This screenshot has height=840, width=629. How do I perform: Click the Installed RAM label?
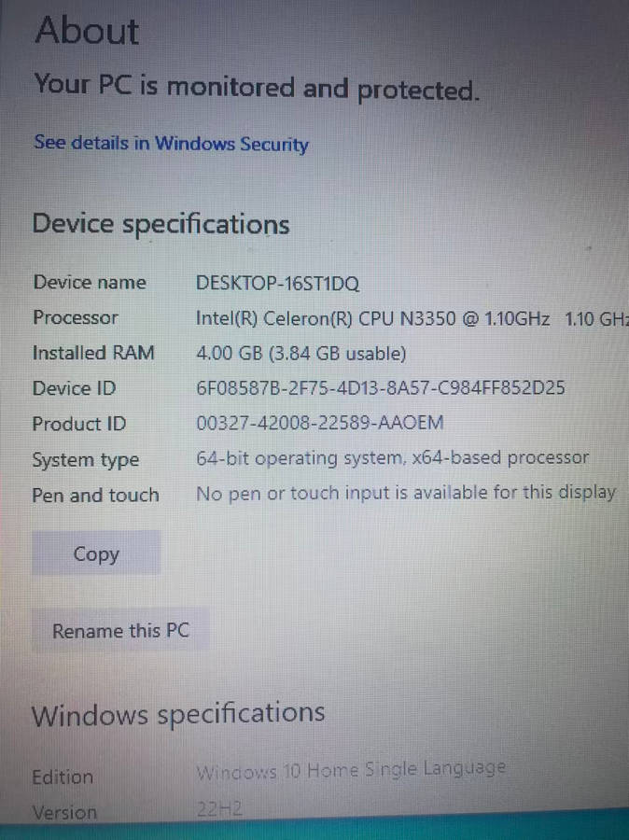[x=93, y=353]
